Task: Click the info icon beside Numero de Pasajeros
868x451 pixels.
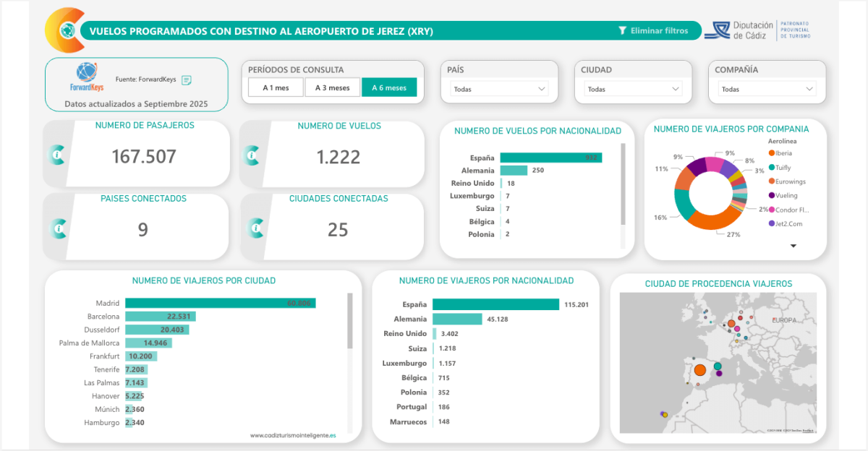Action: point(57,155)
